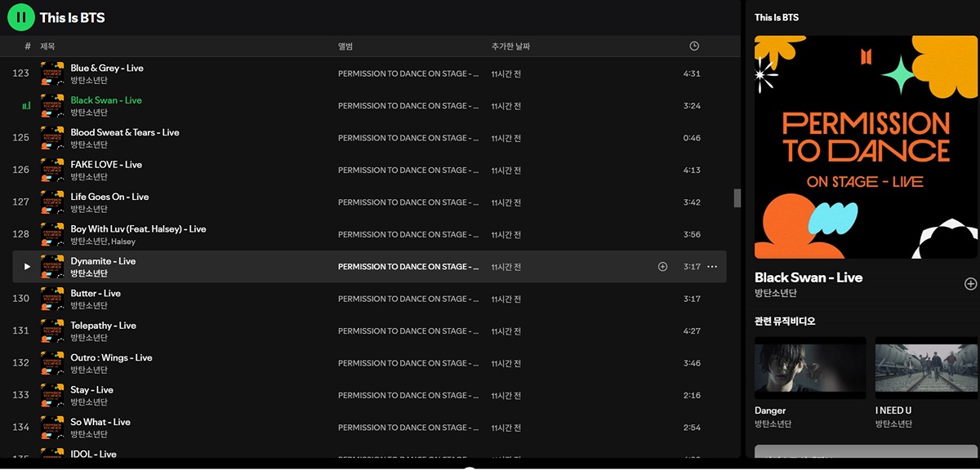Screen dimensions: 980x470
Task: Play the Dynamite - Live track
Action: click(x=27, y=267)
